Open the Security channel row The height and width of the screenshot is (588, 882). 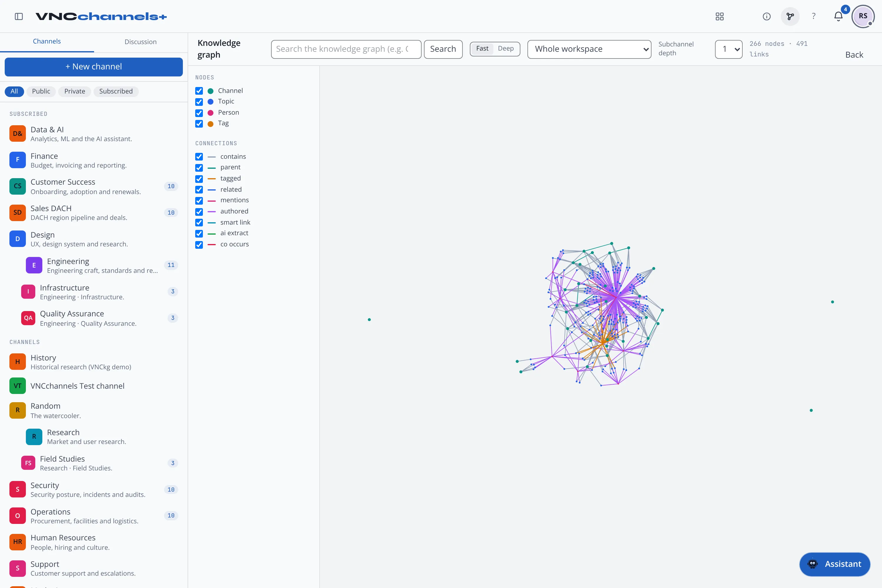point(94,490)
